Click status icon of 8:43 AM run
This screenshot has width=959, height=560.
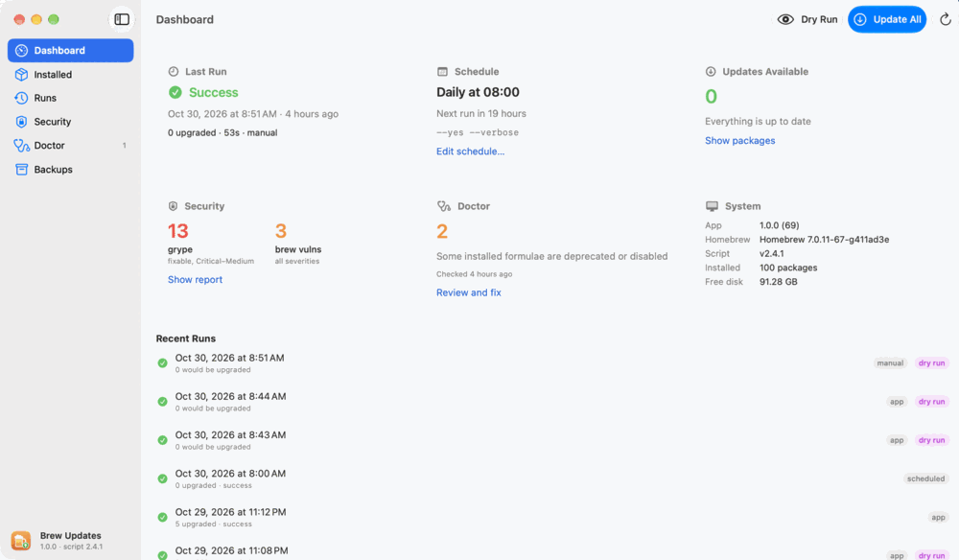pyautogui.click(x=163, y=440)
